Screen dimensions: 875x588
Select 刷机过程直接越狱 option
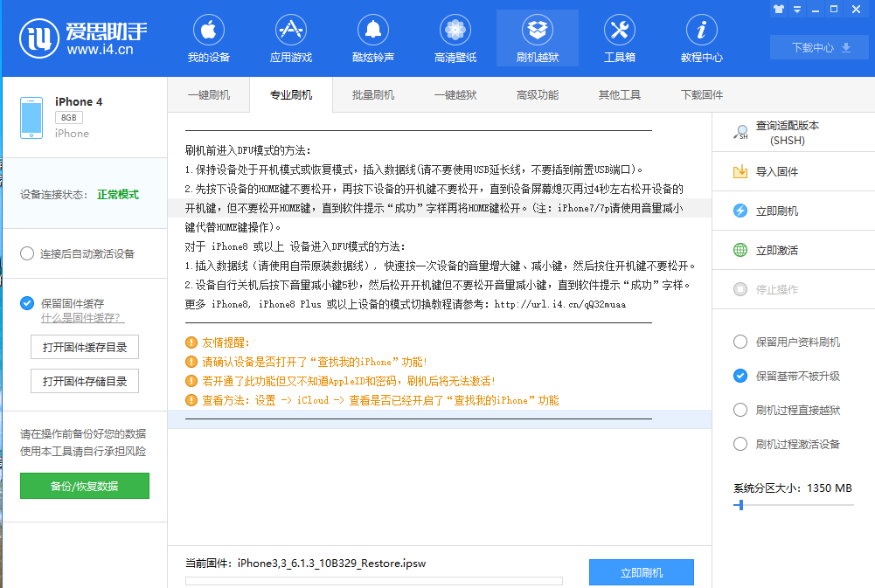pyautogui.click(x=740, y=410)
